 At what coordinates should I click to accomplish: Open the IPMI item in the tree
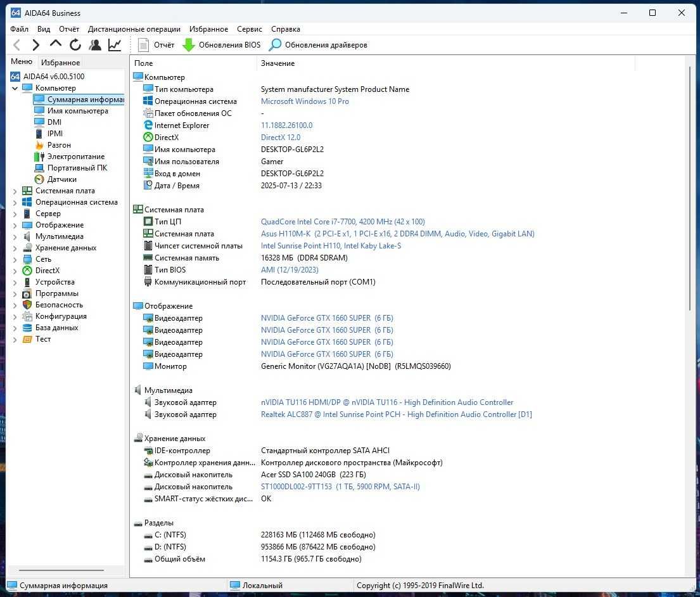[49, 134]
